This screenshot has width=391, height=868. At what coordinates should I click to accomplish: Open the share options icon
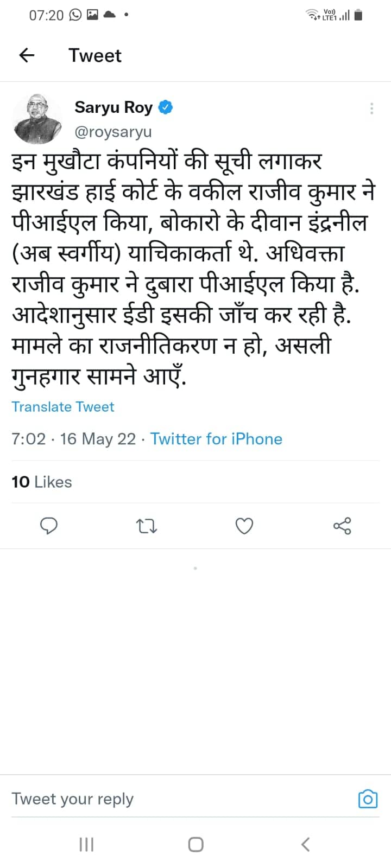(342, 525)
